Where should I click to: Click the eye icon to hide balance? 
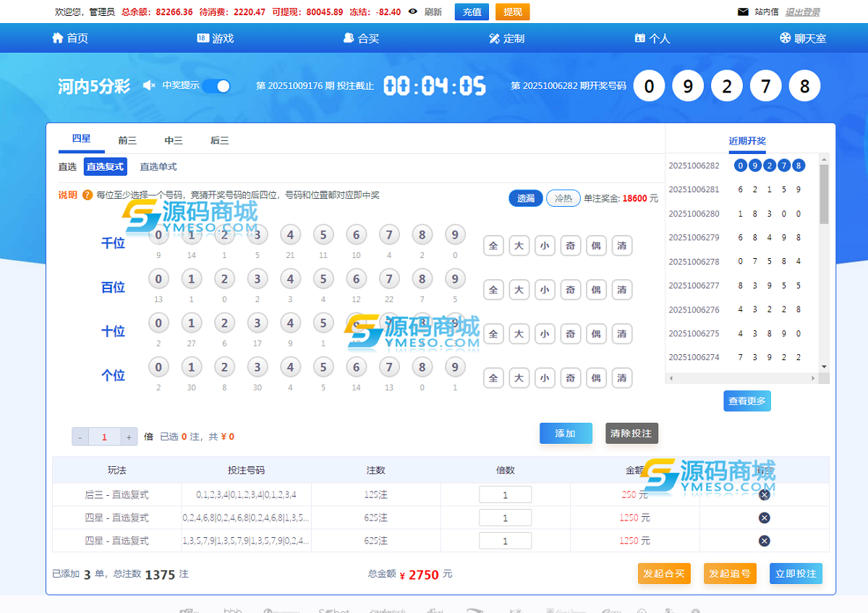pos(413,12)
